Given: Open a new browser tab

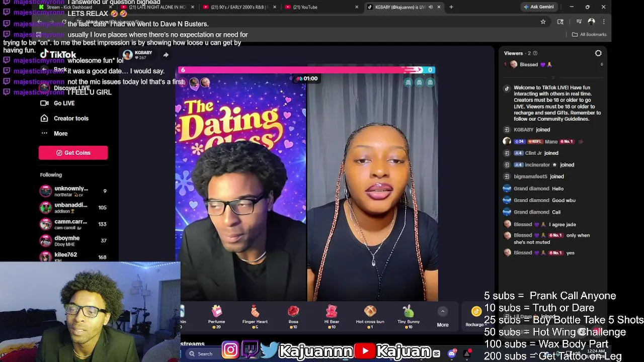Looking at the screenshot, I should coord(451,7).
